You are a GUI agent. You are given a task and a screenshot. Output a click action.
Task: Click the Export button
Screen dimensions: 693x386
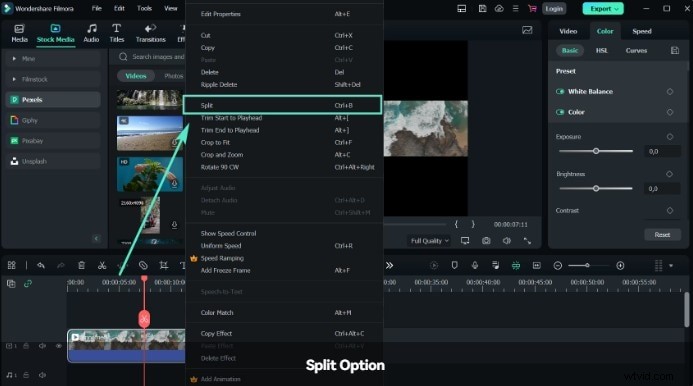pos(603,8)
